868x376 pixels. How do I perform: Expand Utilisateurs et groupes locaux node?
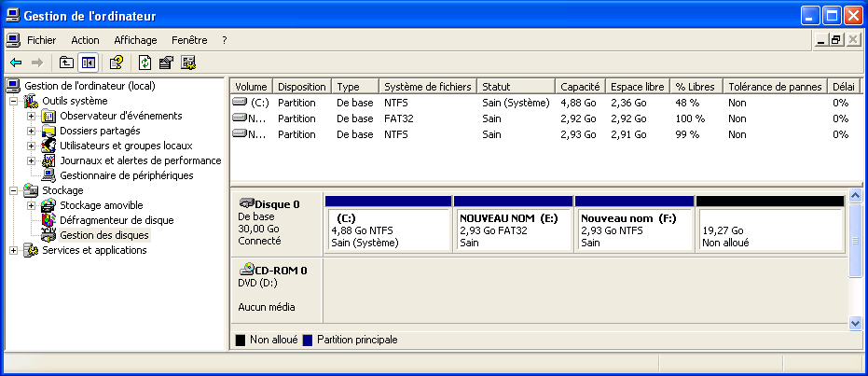31,146
